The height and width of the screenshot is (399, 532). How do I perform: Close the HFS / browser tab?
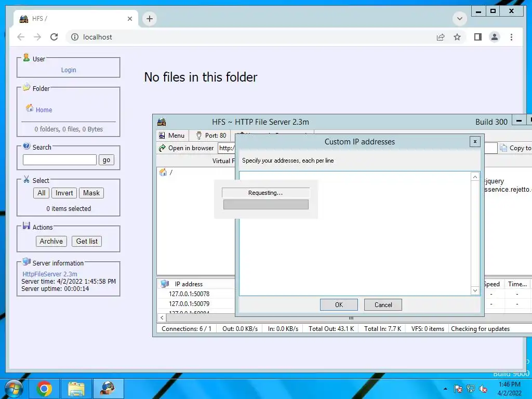coord(129,19)
